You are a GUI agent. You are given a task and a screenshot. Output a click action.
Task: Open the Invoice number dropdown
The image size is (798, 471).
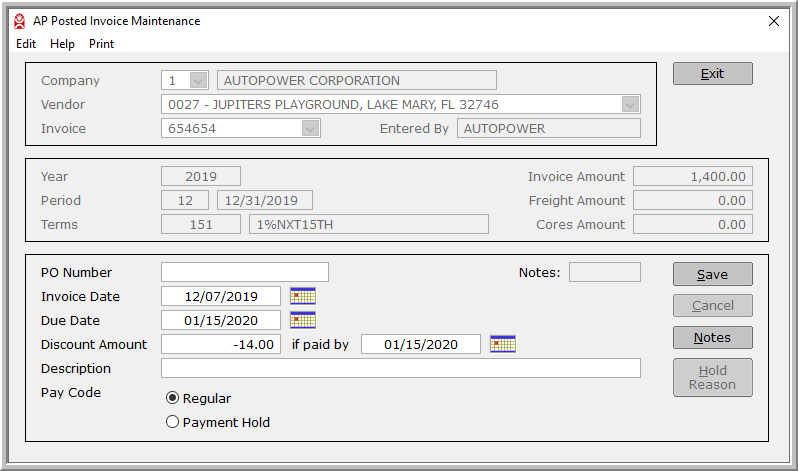click(310, 129)
